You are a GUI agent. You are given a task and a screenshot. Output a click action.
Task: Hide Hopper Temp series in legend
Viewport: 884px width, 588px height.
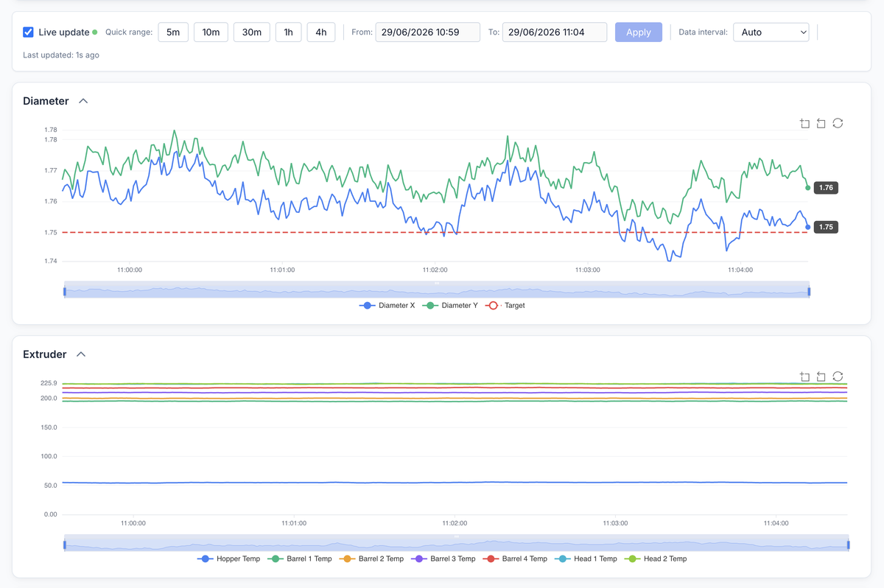[228, 559]
